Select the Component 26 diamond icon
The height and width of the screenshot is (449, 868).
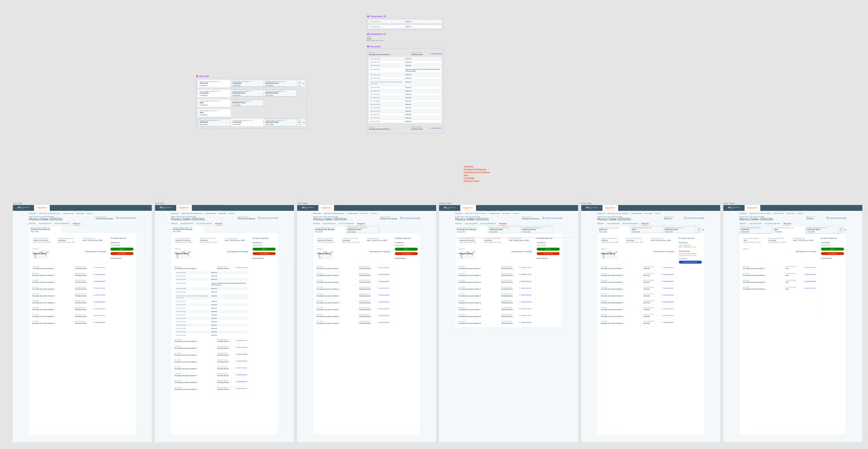pyautogui.click(x=368, y=17)
